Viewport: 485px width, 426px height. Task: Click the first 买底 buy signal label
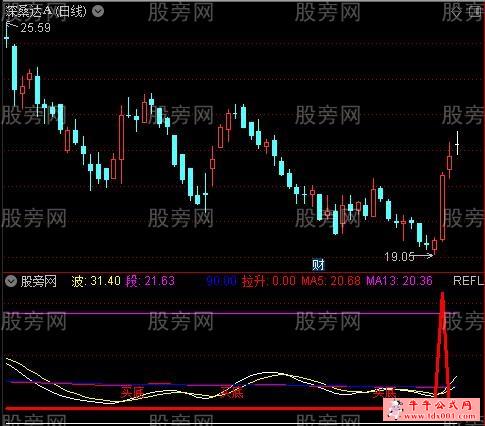(132, 392)
